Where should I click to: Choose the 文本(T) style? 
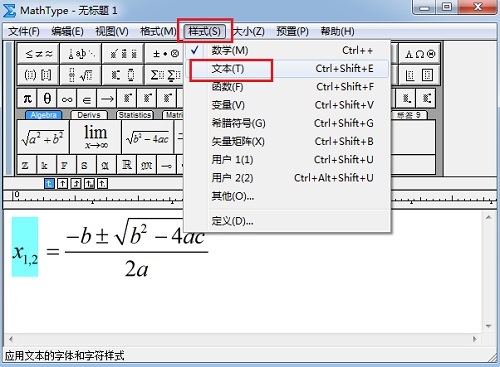click(x=287, y=69)
